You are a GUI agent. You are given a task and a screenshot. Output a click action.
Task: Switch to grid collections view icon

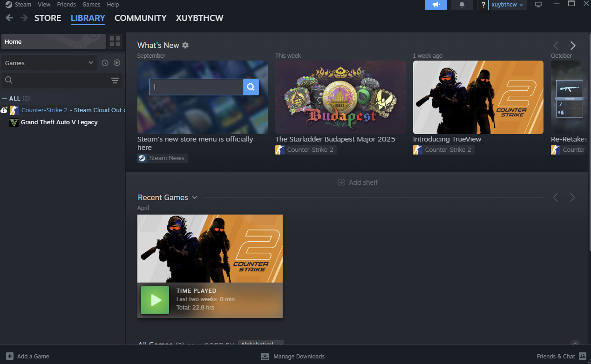tap(115, 41)
